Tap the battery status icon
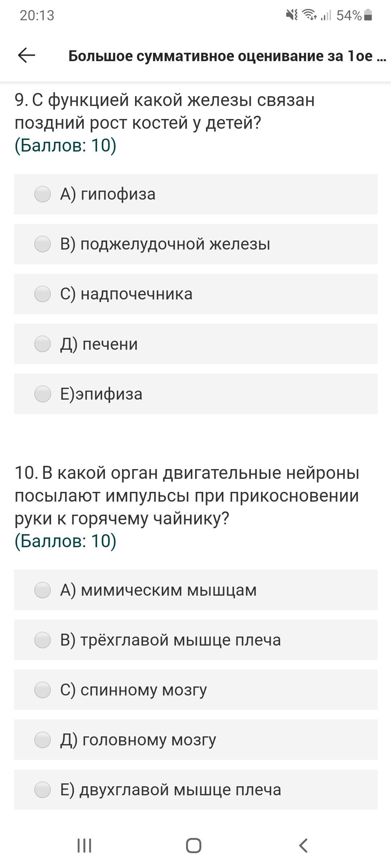This screenshot has width=391, height=868. [368, 15]
